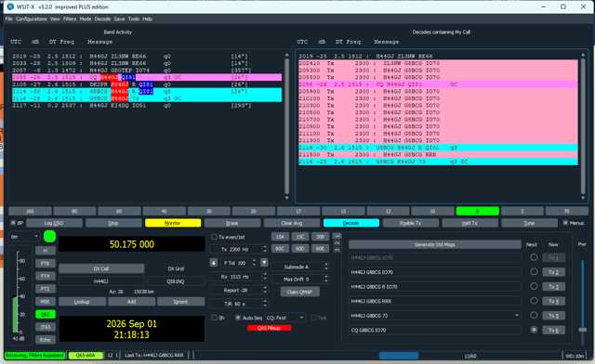
Task: Click the Report -28 spinbox
Action: tap(238, 291)
